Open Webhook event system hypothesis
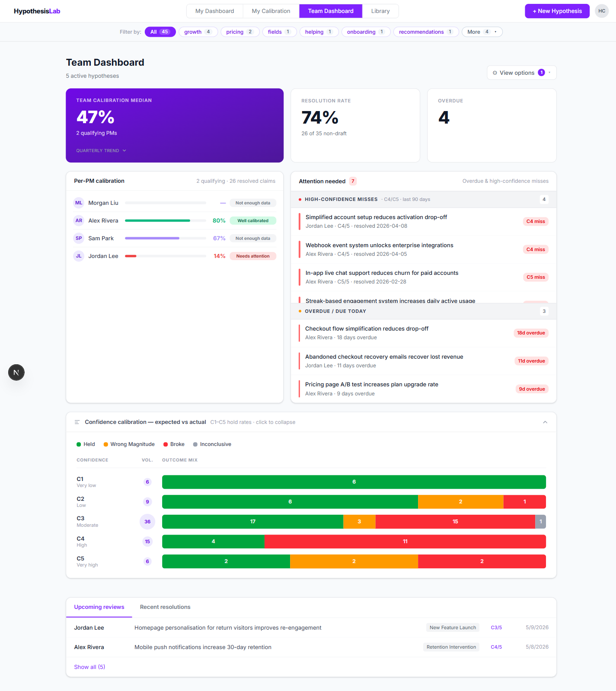Viewport: 616px width, 691px height. [424, 249]
